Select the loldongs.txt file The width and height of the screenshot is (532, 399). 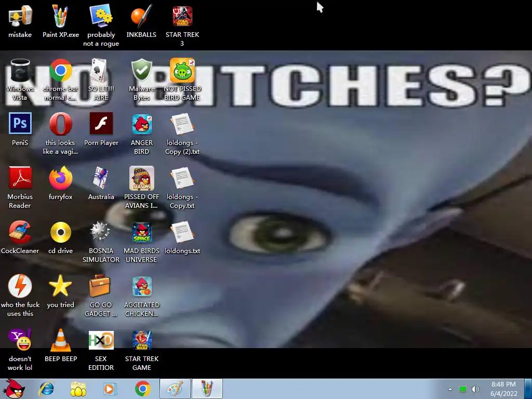(182, 232)
